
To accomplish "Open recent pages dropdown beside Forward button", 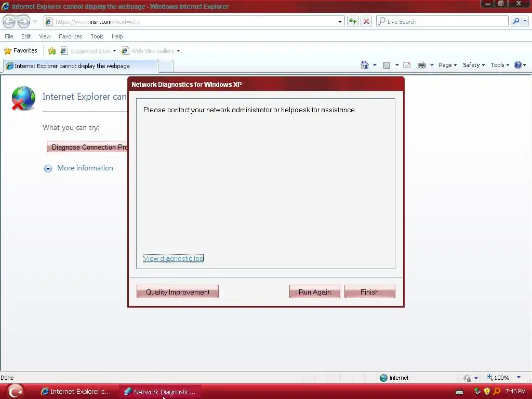I will pyautogui.click(x=35, y=22).
